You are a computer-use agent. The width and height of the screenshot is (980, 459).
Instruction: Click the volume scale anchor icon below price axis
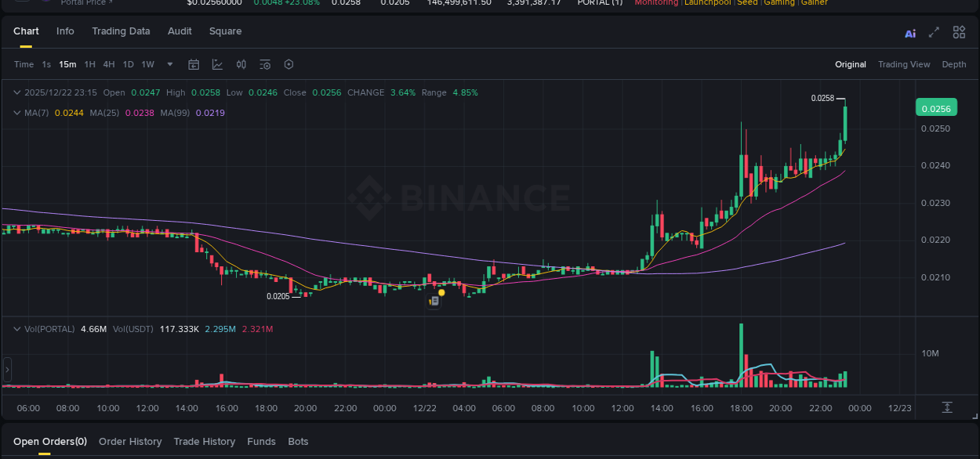click(949, 407)
